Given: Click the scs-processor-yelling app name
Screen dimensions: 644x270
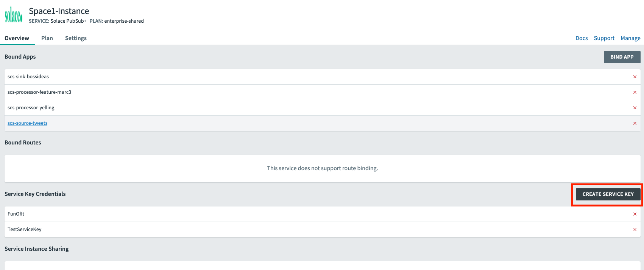Looking at the screenshot, I should pos(31,108).
